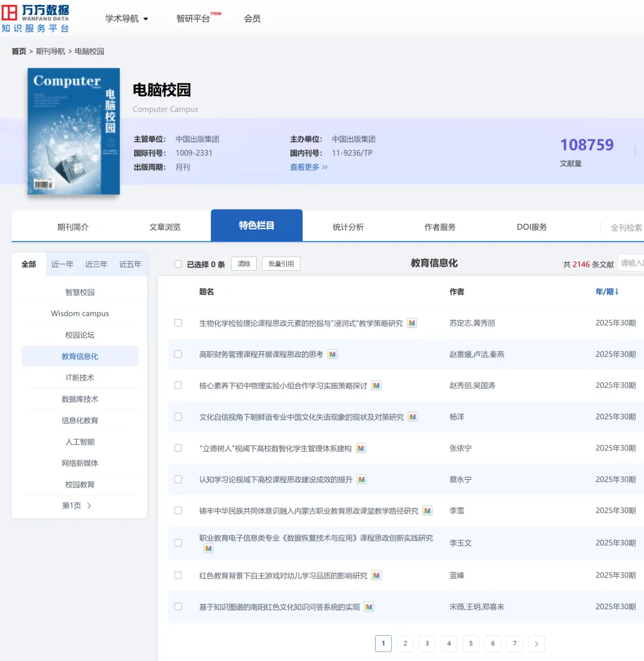The height and width of the screenshot is (661, 644).
Task: Check the box for 核心素养下初中物理实验 article
Action: [x=178, y=385]
